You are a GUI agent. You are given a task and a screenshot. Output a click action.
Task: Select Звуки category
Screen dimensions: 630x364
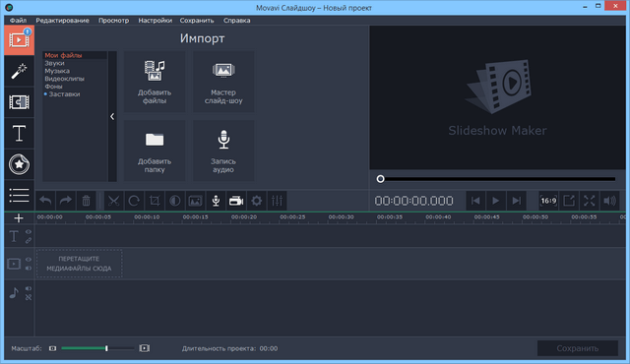click(55, 63)
